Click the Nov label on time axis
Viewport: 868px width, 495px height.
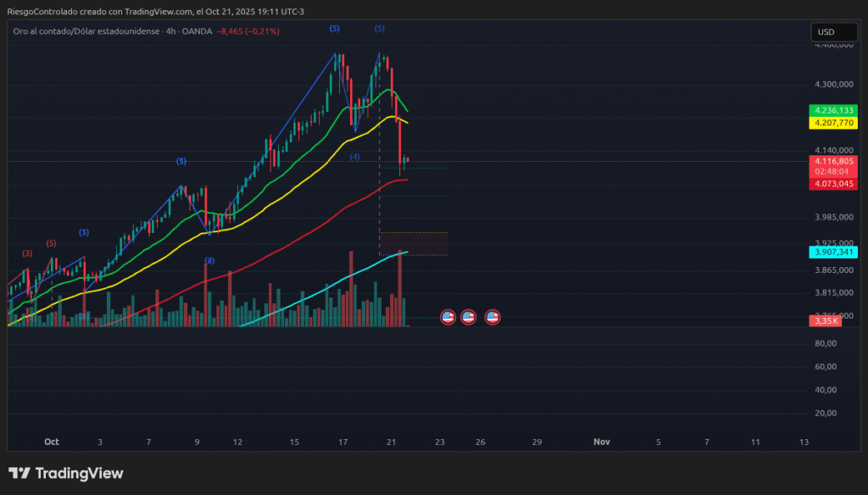tap(602, 442)
